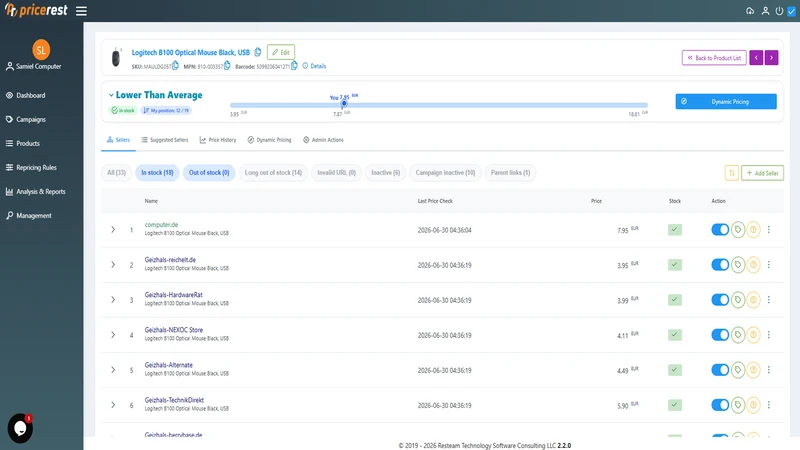Collapse the Lower Than Average section
The width and height of the screenshot is (800, 450).
click(111, 95)
